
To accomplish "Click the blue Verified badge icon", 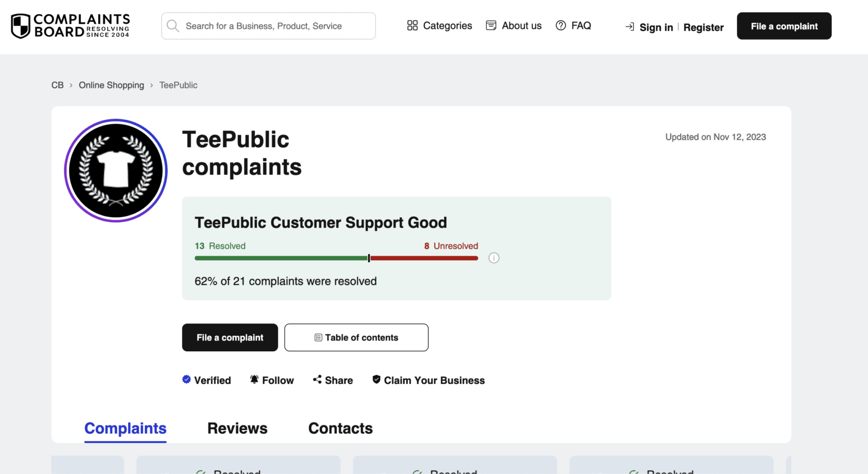I will point(186,379).
